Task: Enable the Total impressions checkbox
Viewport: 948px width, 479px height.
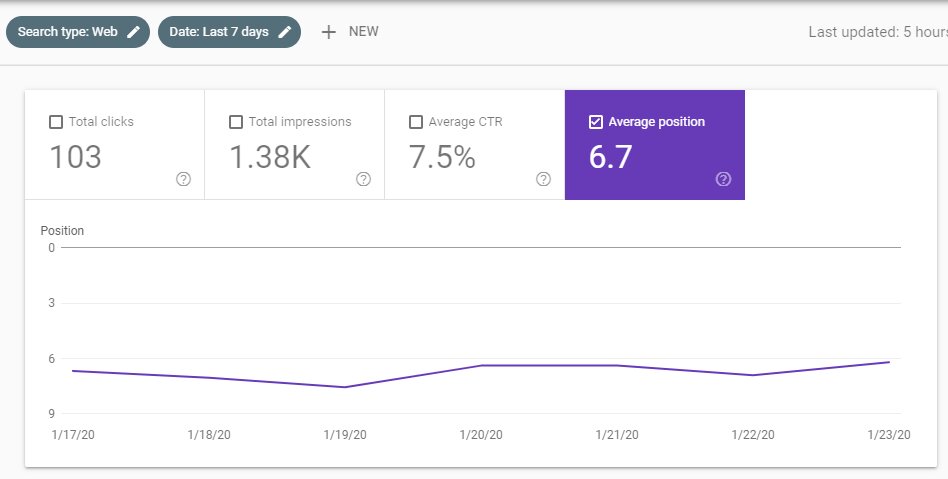Action: point(236,122)
